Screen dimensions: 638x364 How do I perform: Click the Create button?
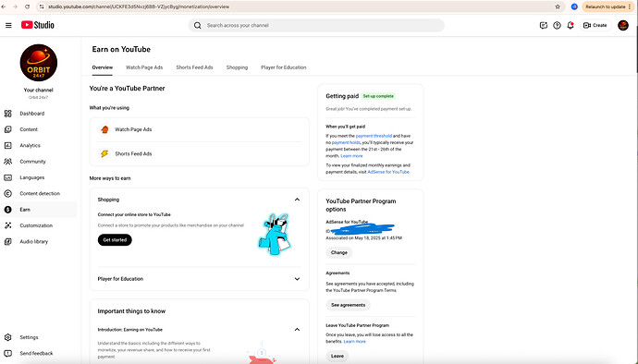(595, 25)
